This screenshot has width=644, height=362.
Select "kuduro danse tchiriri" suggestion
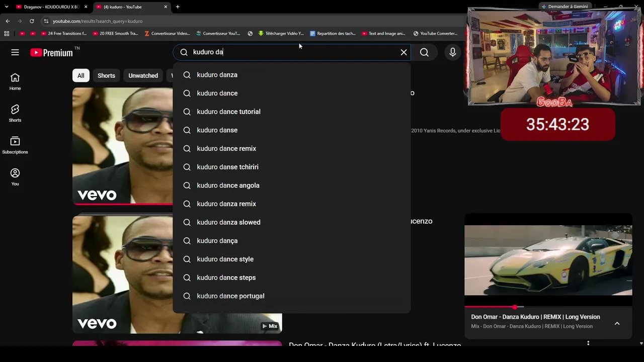[x=292, y=167]
